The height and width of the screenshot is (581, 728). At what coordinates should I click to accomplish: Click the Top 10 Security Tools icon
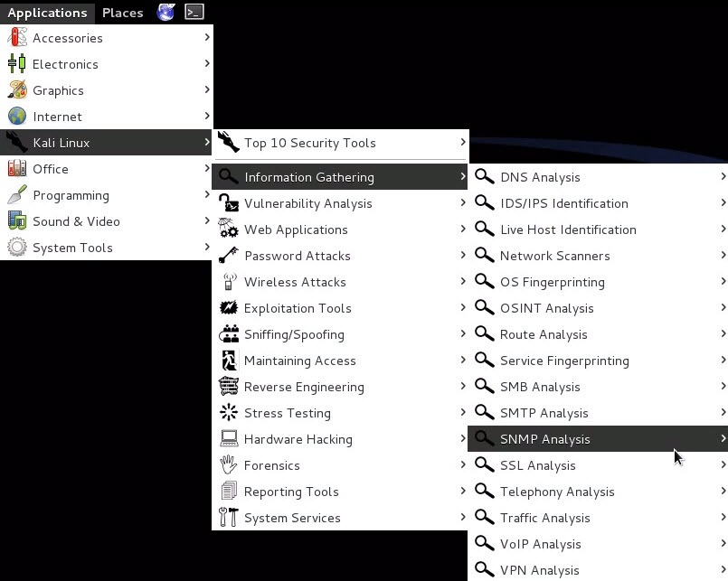coord(229,142)
